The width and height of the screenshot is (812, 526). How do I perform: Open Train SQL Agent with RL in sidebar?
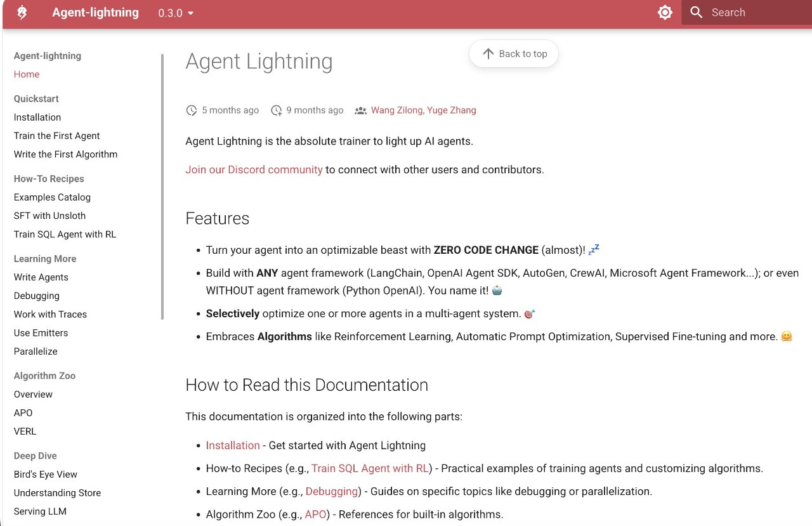point(65,234)
